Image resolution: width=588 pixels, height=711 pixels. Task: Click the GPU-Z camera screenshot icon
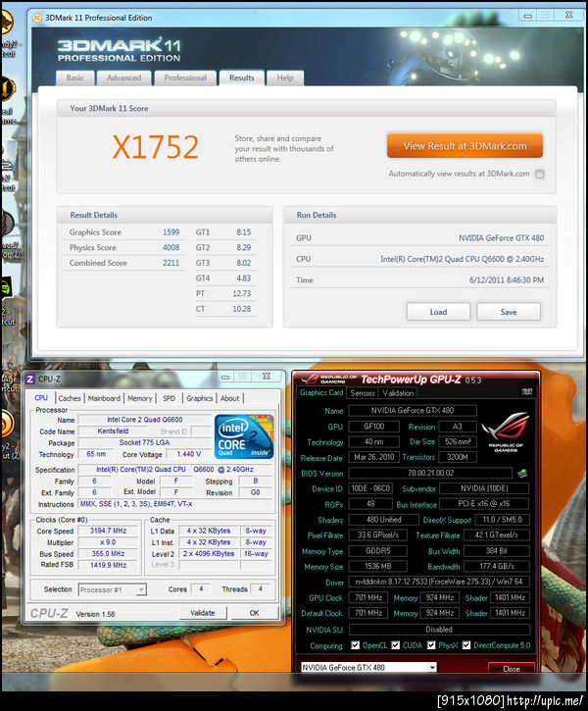pos(527,391)
